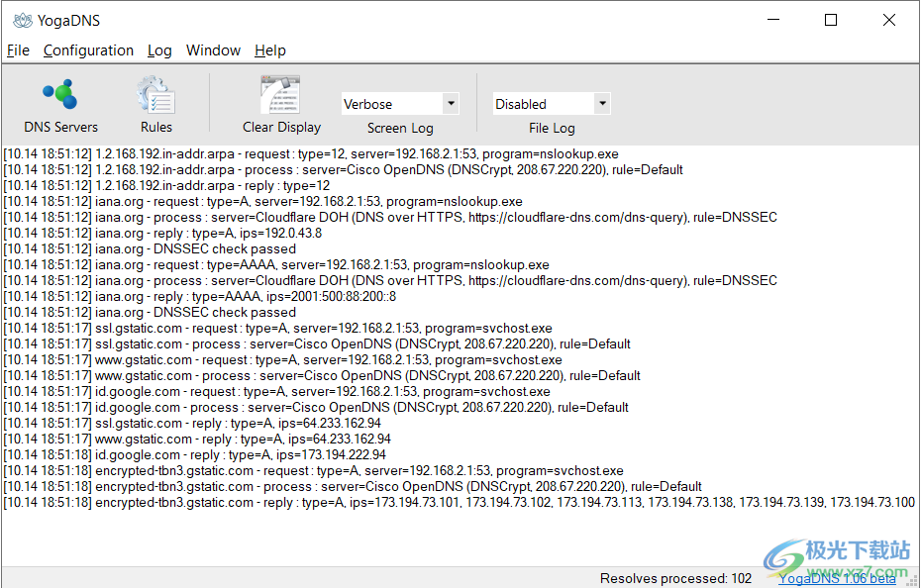Select the www.gstatic.com request log line

click(x=282, y=360)
